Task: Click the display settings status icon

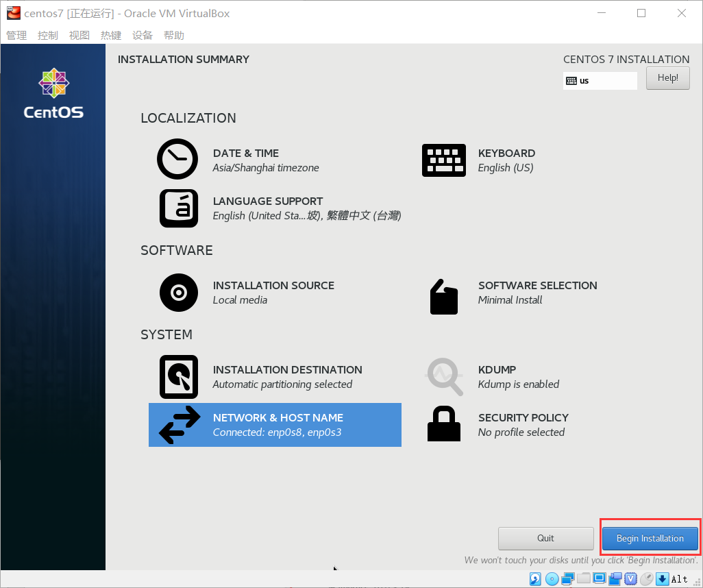Action: (x=600, y=578)
